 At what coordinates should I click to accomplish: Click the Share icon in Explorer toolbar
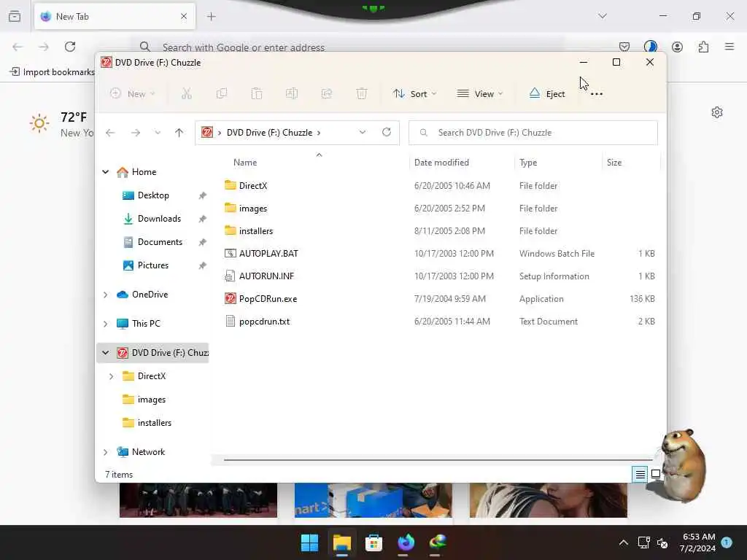tap(327, 93)
